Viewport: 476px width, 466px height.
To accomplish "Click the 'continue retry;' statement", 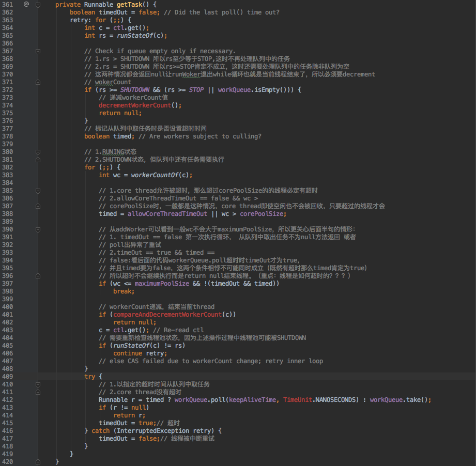I will [x=140, y=353].
